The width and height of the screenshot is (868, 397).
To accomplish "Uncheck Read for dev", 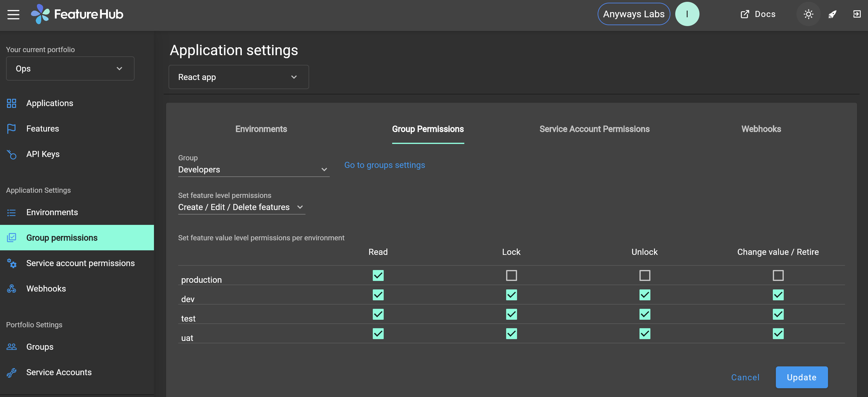I will click(x=378, y=295).
